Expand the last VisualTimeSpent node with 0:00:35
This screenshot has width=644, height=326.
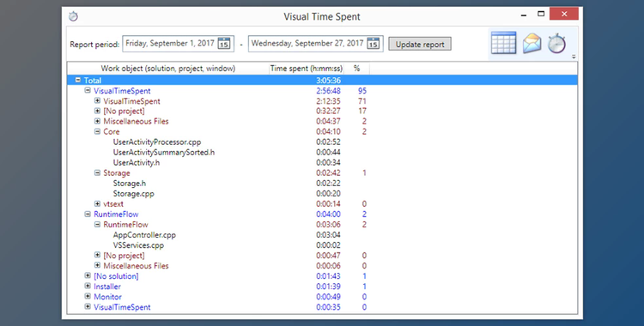[88, 307]
